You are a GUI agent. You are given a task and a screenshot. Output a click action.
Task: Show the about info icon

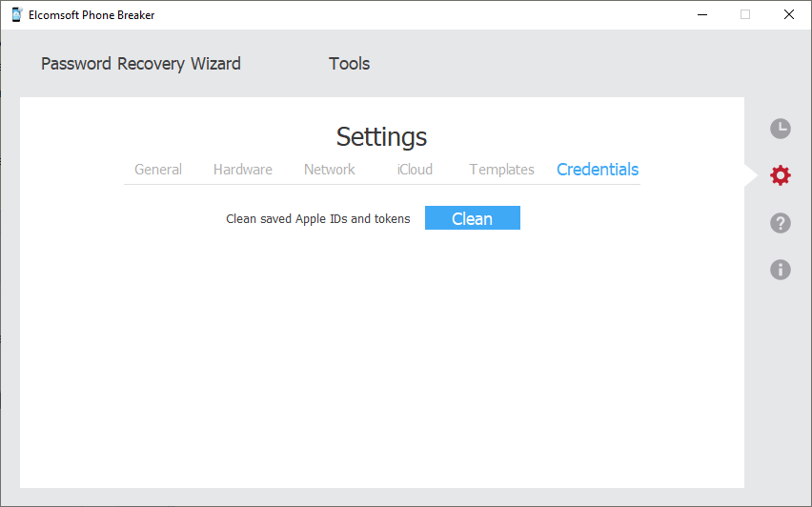coord(780,270)
